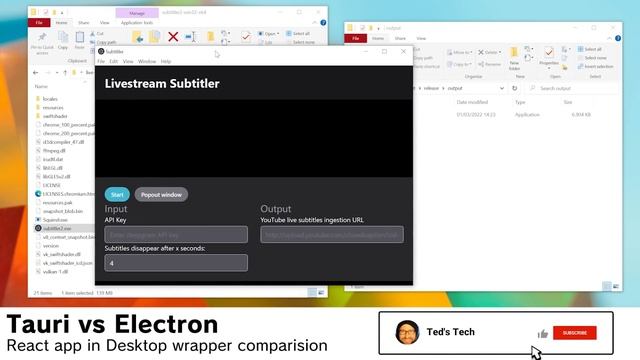Click the New folder icon in left Explorer

(x=211, y=37)
